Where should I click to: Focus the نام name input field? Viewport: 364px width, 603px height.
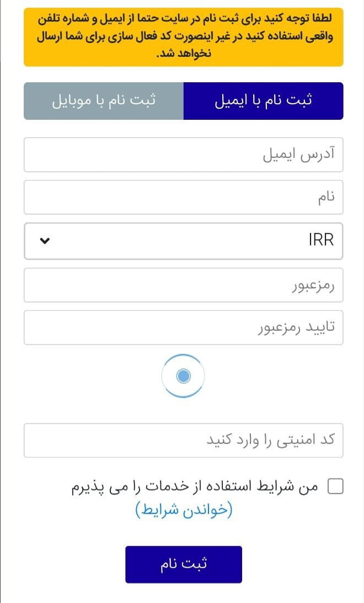pos(183,197)
